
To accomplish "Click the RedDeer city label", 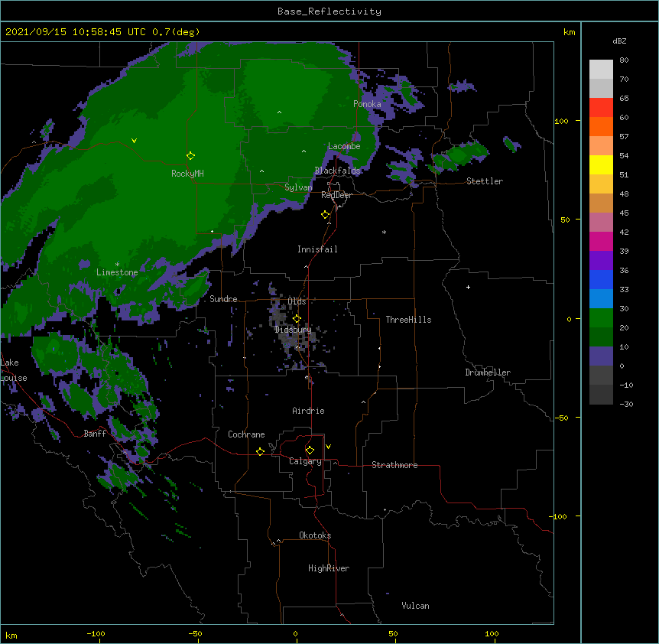I will [336, 195].
